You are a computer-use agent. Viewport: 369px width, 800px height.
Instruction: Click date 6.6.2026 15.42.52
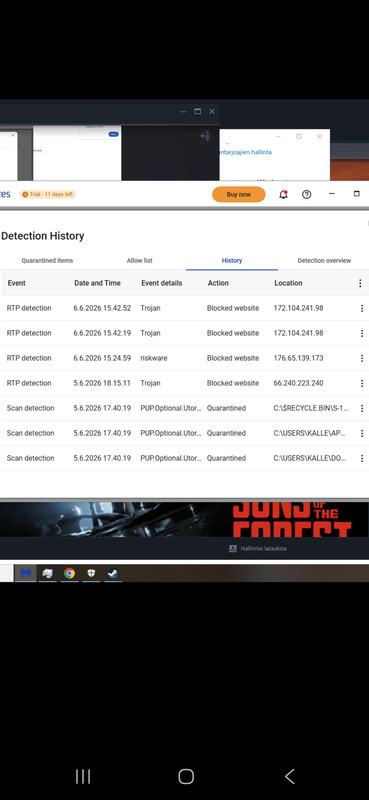102,308
